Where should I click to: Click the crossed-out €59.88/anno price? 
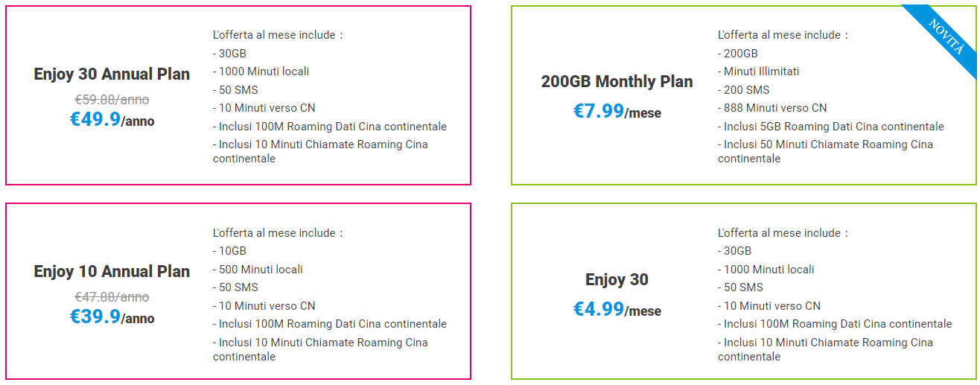[x=112, y=99]
